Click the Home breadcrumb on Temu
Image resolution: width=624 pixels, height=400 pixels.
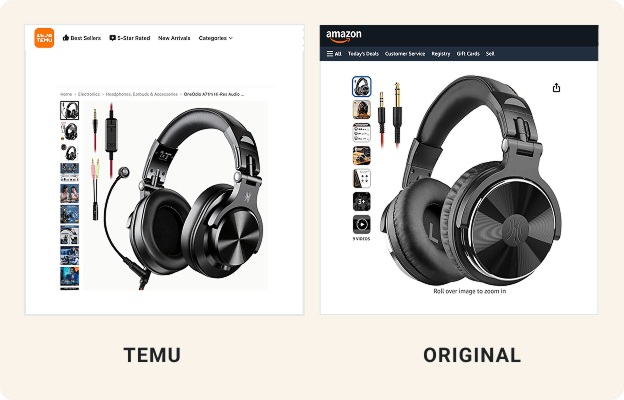point(66,94)
